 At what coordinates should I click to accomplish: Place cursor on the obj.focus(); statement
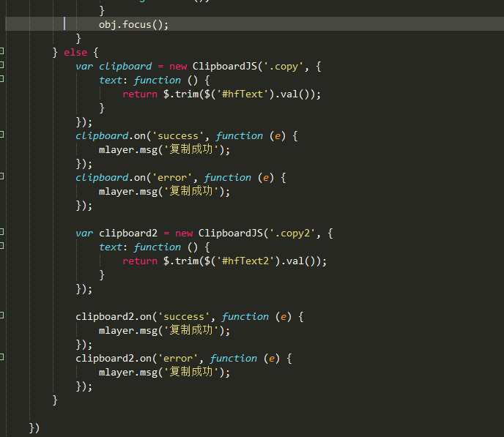click(133, 25)
